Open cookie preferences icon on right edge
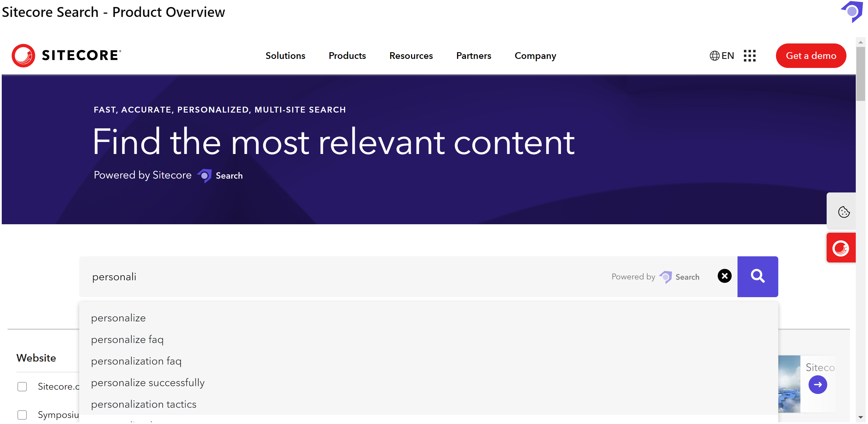 click(x=844, y=212)
